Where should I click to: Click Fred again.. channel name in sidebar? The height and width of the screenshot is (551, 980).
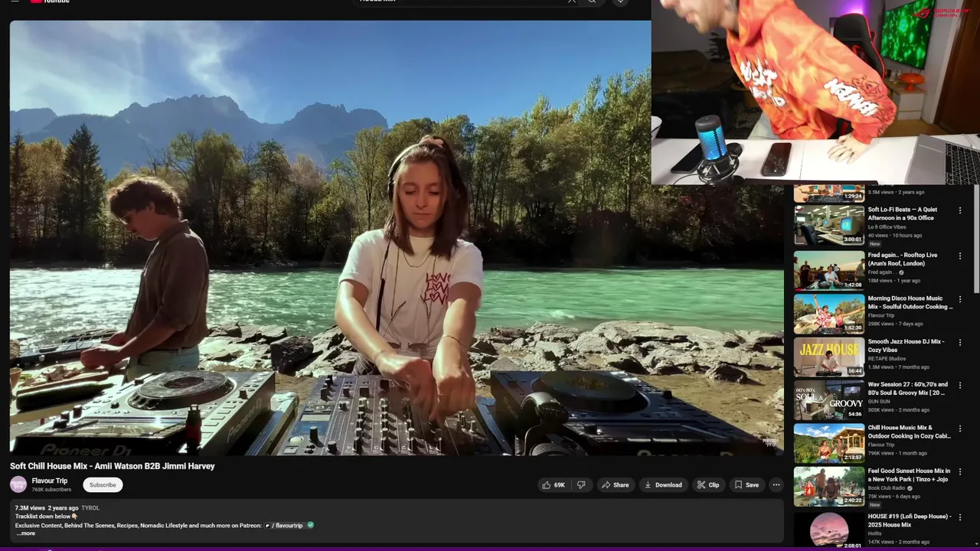881,272
